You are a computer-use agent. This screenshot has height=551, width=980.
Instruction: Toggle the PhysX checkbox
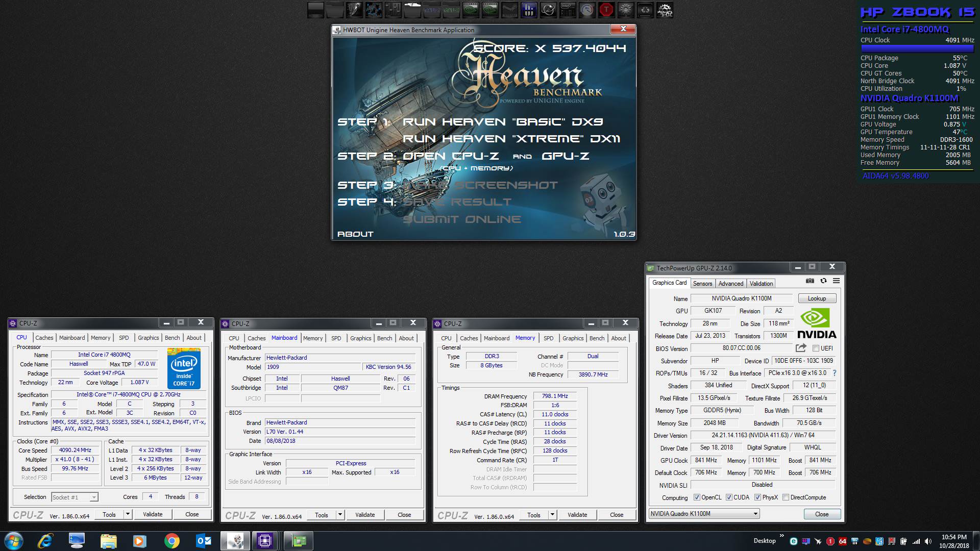(x=758, y=497)
